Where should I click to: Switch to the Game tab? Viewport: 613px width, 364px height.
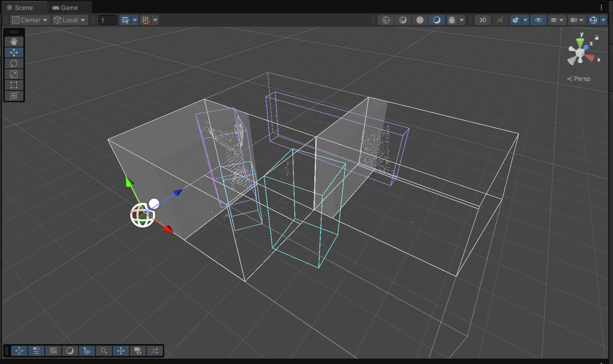(66, 7)
